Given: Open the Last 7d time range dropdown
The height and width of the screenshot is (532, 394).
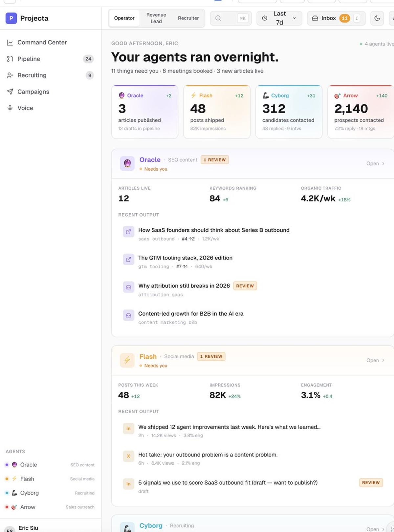Looking at the screenshot, I should click(279, 18).
